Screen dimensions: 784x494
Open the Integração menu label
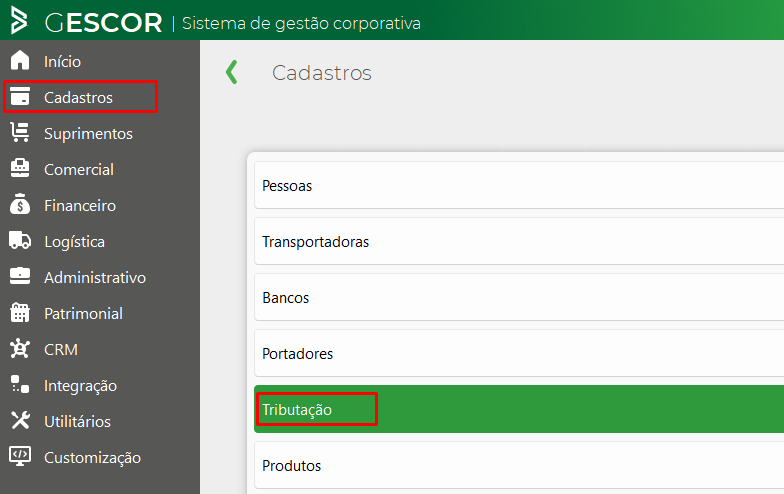(x=80, y=386)
